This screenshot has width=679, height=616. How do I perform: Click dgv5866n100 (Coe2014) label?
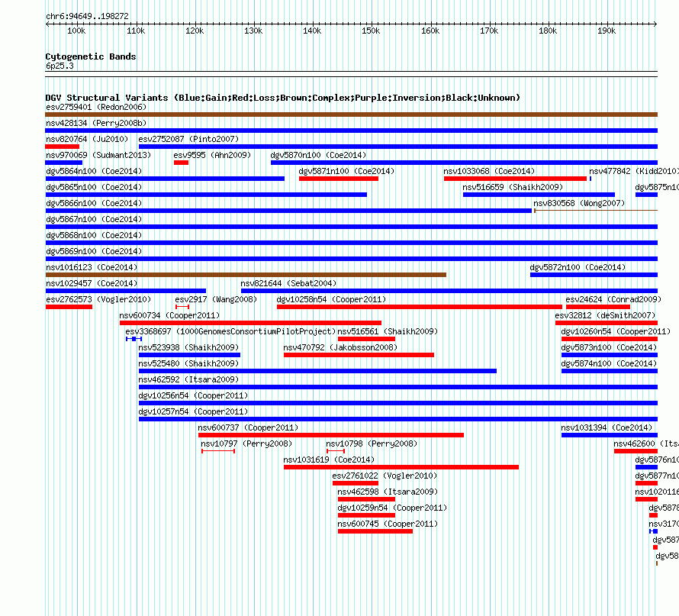click(x=94, y=203)
